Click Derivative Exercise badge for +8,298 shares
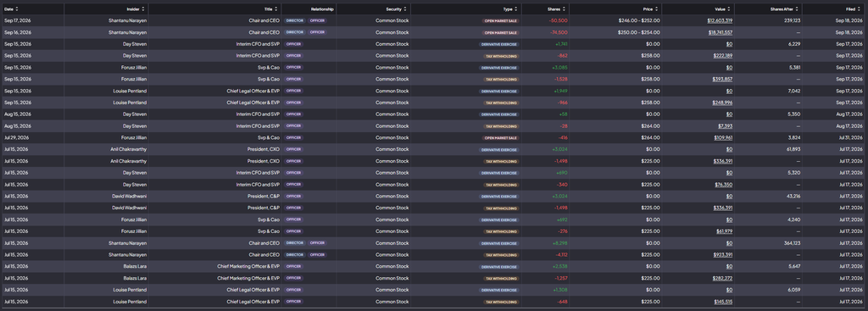 coord(499,243)
